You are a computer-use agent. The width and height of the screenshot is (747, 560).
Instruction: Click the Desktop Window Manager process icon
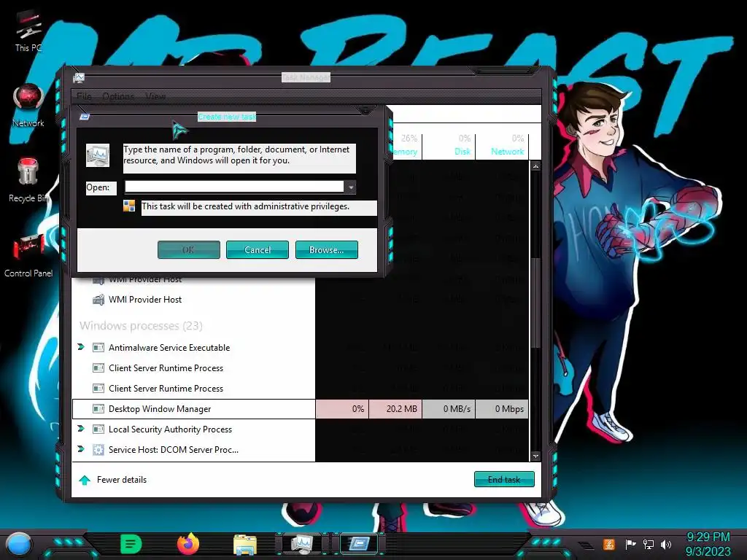click(x=98, y=408)
